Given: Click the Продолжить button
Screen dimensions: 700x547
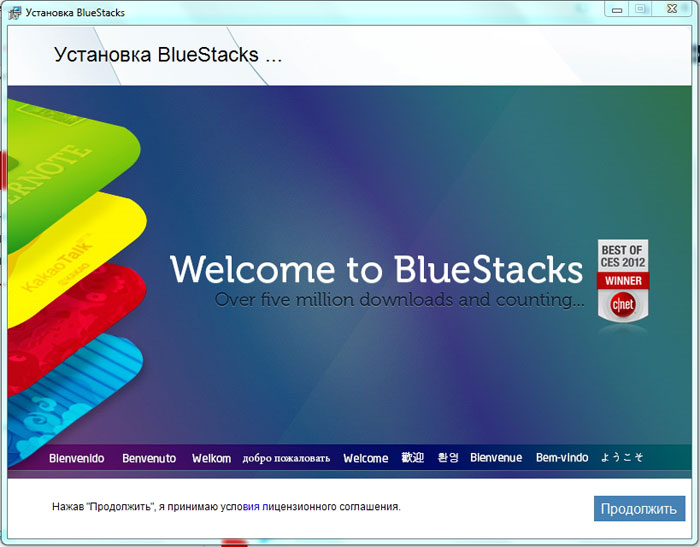Looking at the screenshot, I should click(639, 508).
